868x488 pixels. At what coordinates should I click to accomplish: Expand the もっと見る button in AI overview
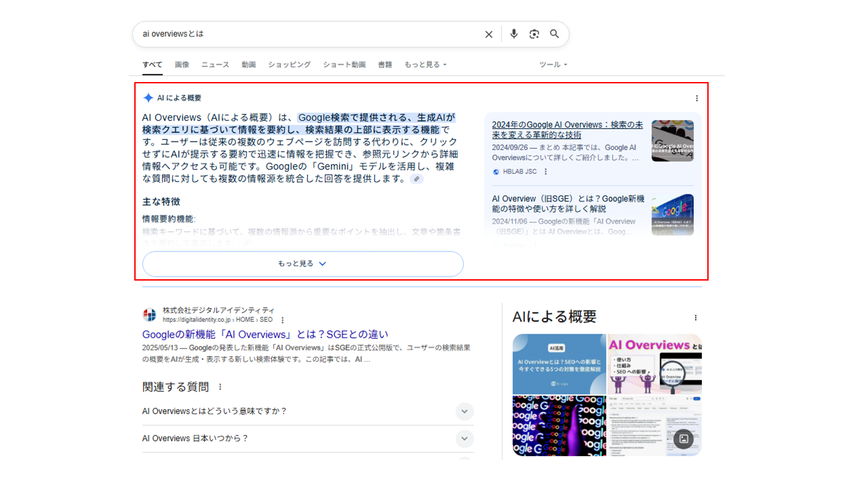point(303,264)
